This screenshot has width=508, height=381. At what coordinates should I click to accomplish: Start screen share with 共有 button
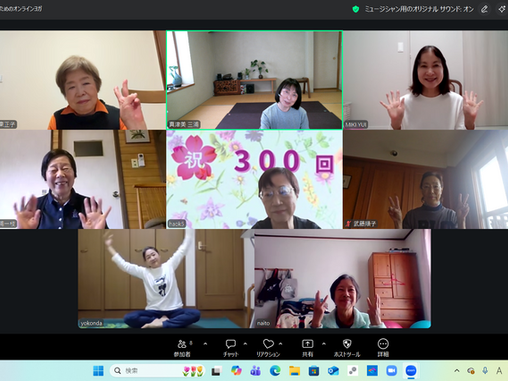point(307,348)
